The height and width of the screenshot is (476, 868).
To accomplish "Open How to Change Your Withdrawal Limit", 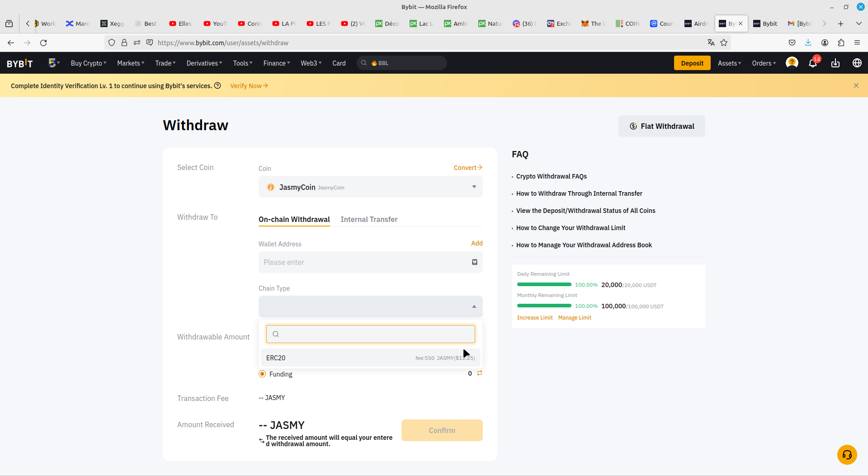I will pos(571,228).
